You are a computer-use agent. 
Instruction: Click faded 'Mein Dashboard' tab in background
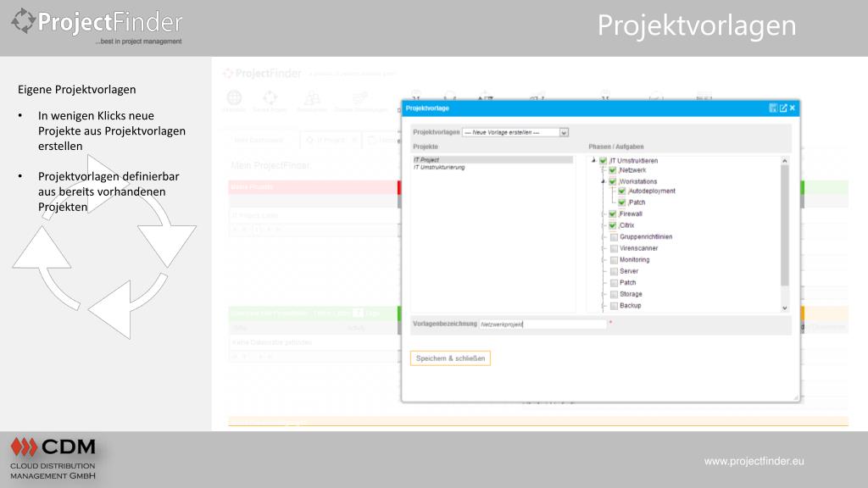click(259, 140)
